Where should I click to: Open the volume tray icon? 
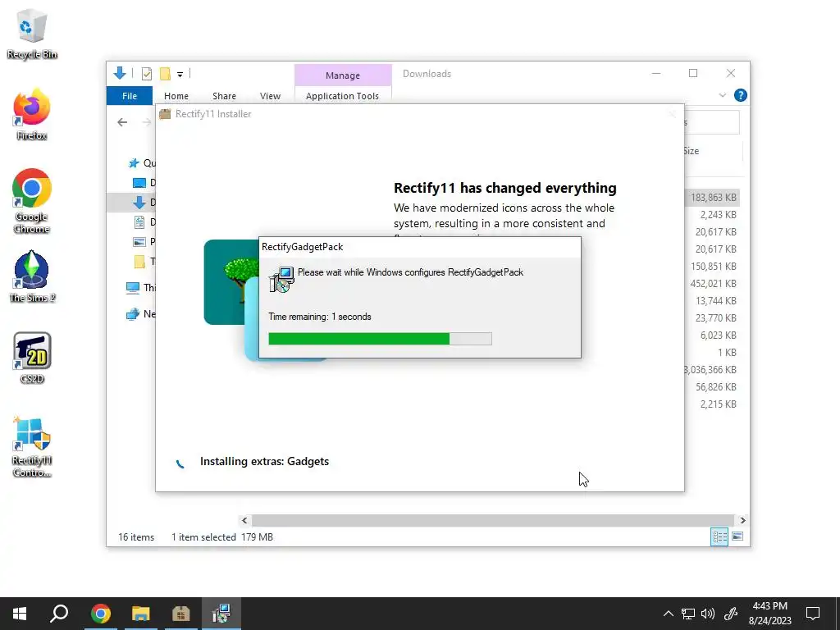[x=708, y=614]
